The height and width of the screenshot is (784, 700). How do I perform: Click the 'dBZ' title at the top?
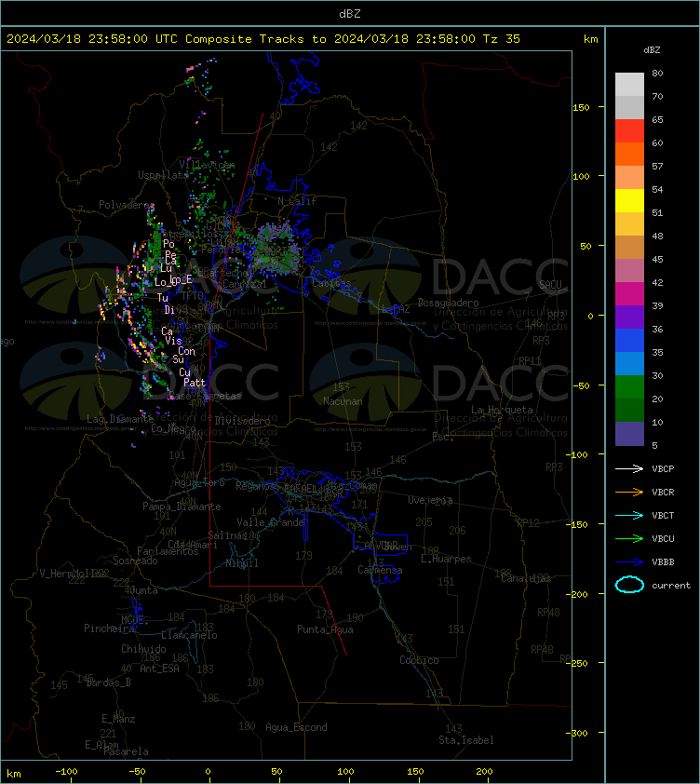point(350,13)
